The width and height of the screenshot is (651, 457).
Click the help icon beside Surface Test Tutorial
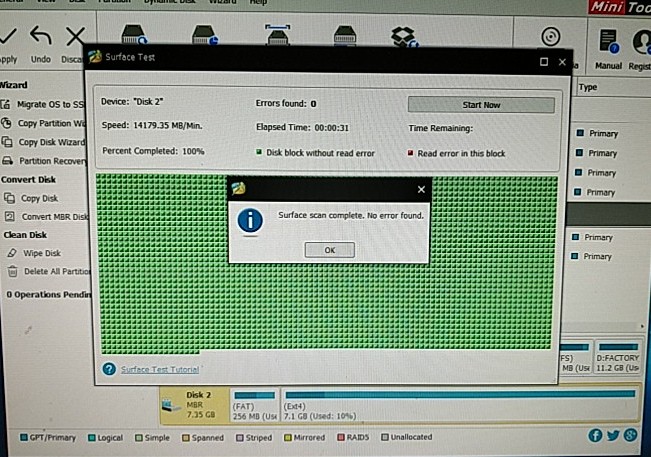[x=109, y=369]
